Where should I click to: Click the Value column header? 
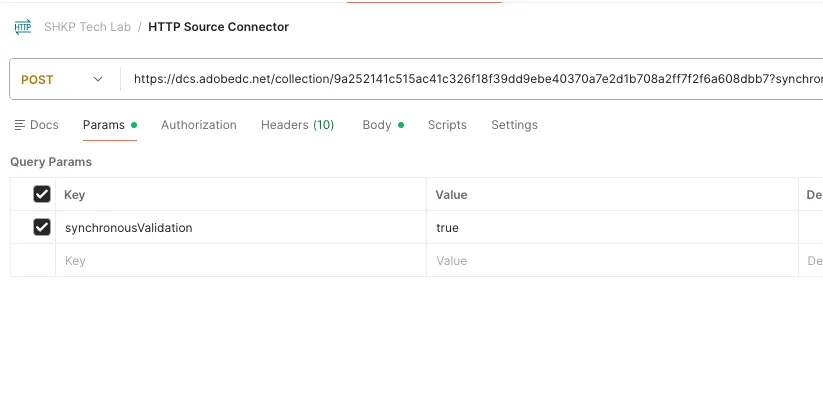[451, 195]
